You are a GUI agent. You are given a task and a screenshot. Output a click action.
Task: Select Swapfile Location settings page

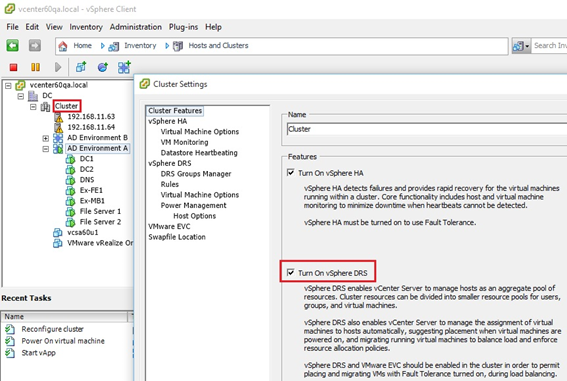(177, 237)
